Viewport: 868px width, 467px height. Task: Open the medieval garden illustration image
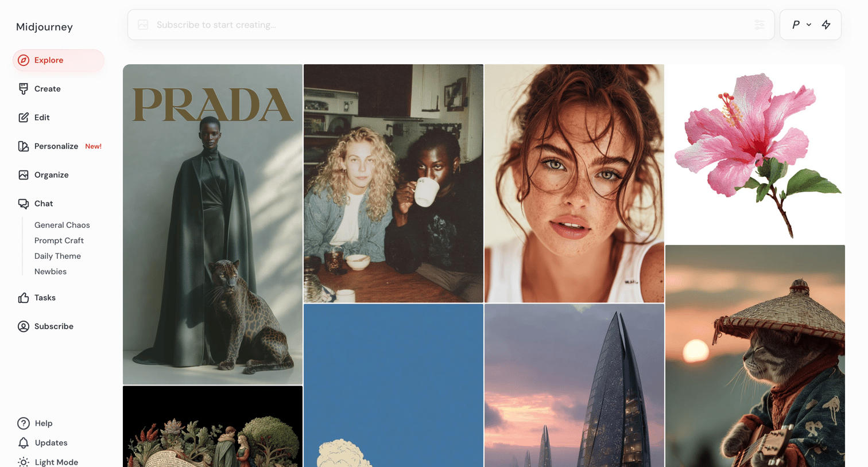click(212, 426)
